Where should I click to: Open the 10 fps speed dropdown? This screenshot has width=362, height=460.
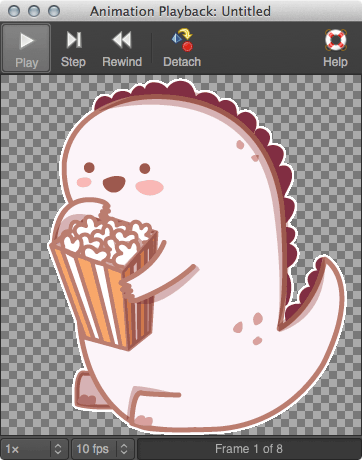[103, 449]
